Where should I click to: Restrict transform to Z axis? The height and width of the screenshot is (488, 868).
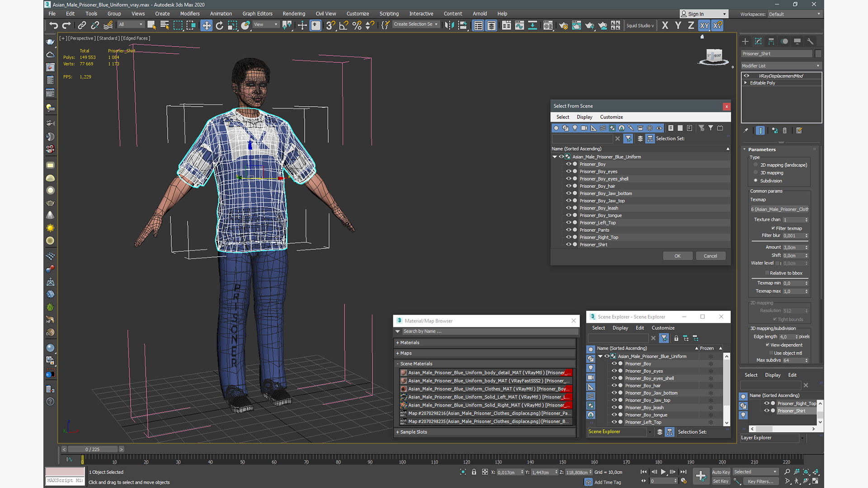point(691,25)
